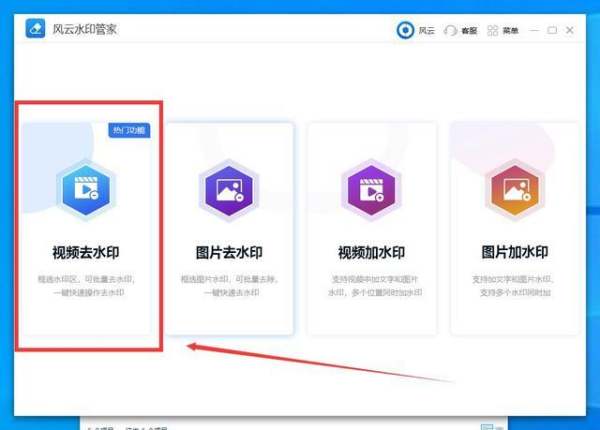
Task: Click the description under 图片加水印
Action: (x=514, y=286)
